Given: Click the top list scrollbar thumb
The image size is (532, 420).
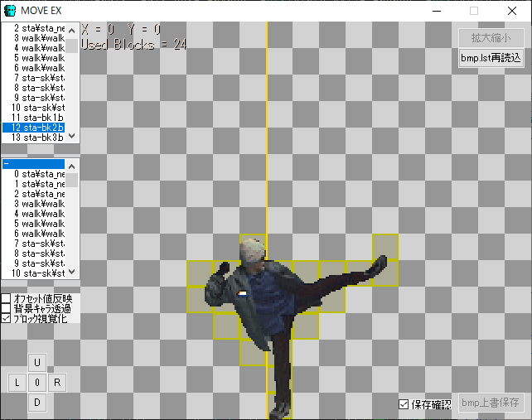Looking at the screenshot, I should [72, 46].
